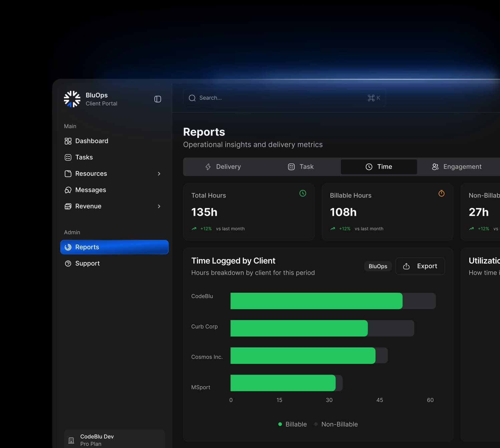Click the +12% text on Total Hours card
The width and height of the screenshot is (500, 448).
point(206,229)
